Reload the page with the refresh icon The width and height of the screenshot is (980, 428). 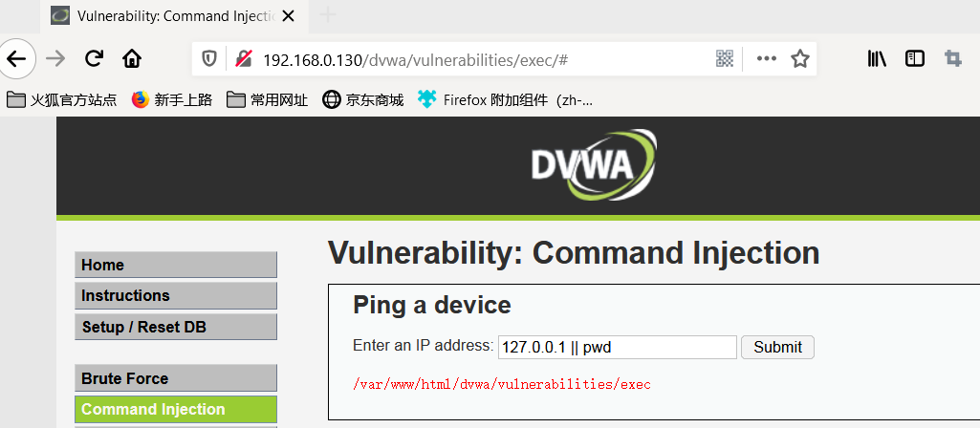(x=94, y=58)
